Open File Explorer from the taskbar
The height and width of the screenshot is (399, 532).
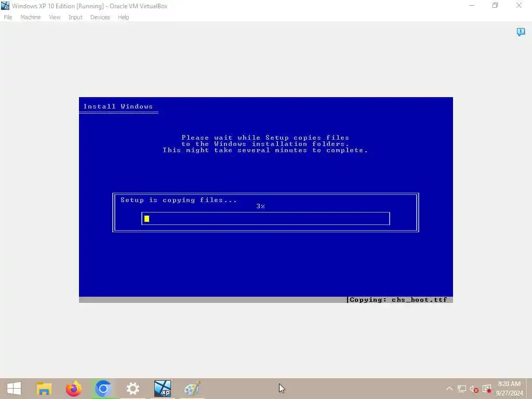pyautogui.click(x=44, y=389)
